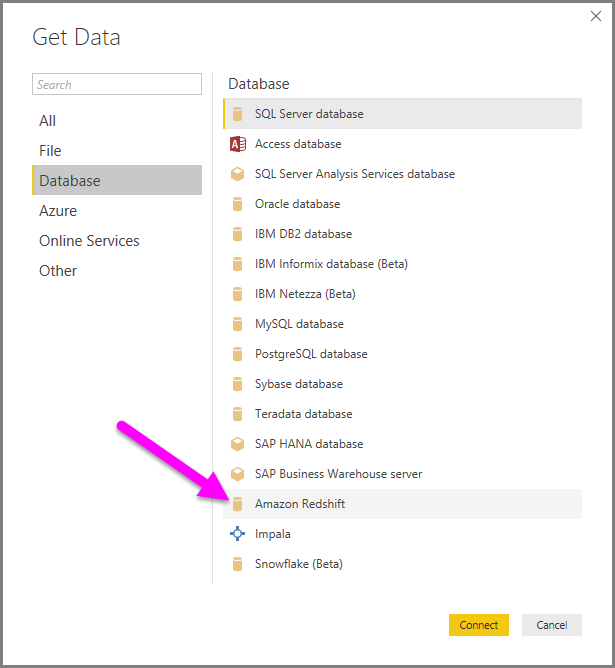Click the Teradata database cylinder icon
The width and height of the screenshot is (615, 668).
[x=238, y=414]
